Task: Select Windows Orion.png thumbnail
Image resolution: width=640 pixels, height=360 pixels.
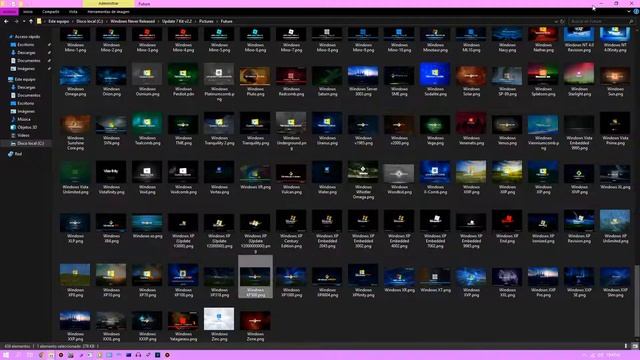Action: (111, 80)
